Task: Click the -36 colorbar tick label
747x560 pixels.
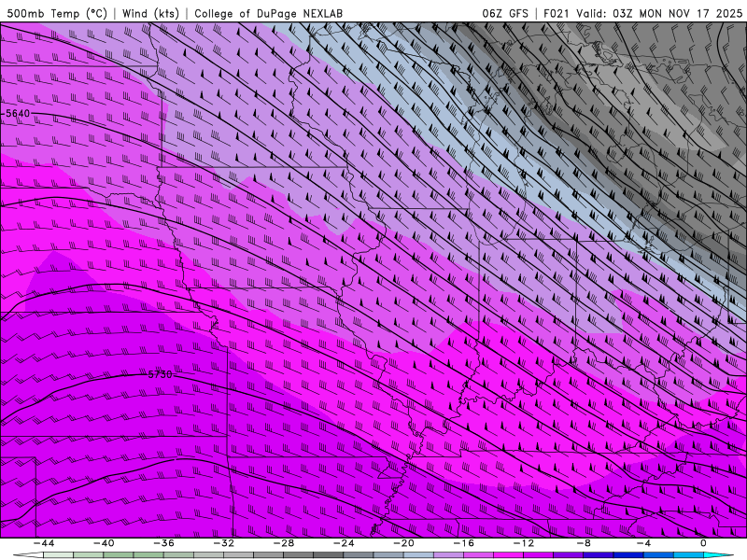Action: click(x=163, y=543)
